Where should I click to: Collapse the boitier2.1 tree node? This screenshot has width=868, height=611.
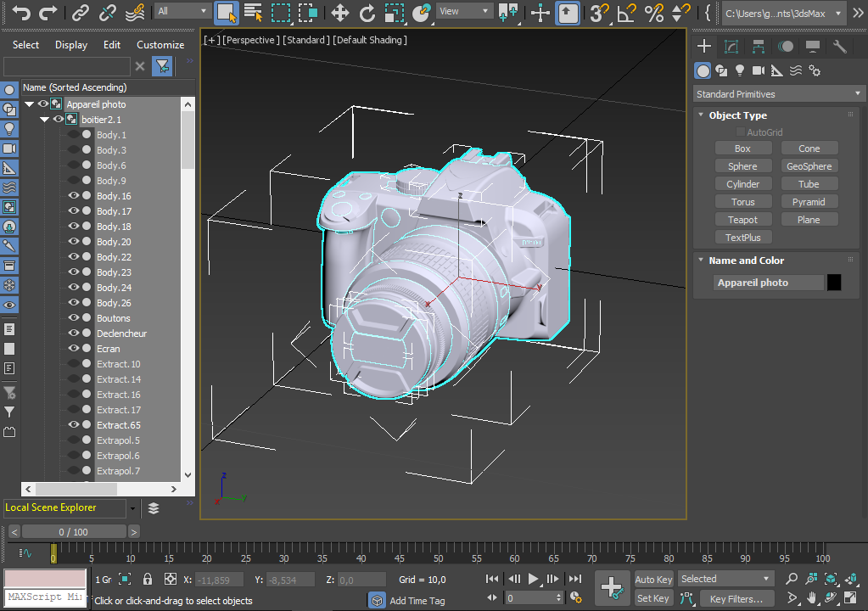coord(45,120)
